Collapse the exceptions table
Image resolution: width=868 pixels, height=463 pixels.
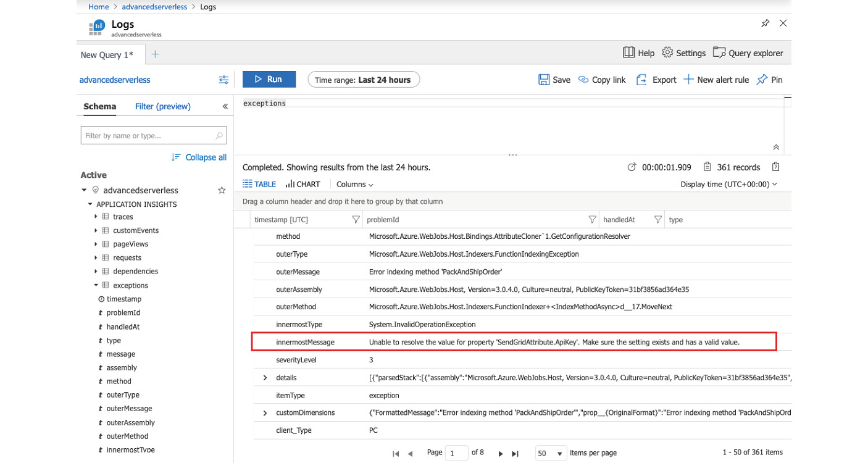point(96,285)
